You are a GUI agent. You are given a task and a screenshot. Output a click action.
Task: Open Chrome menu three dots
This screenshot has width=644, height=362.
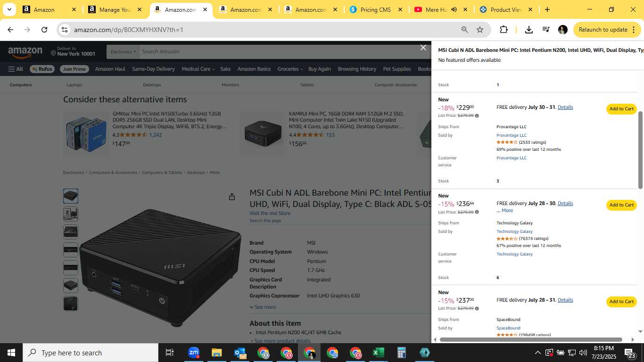point(633,30)
